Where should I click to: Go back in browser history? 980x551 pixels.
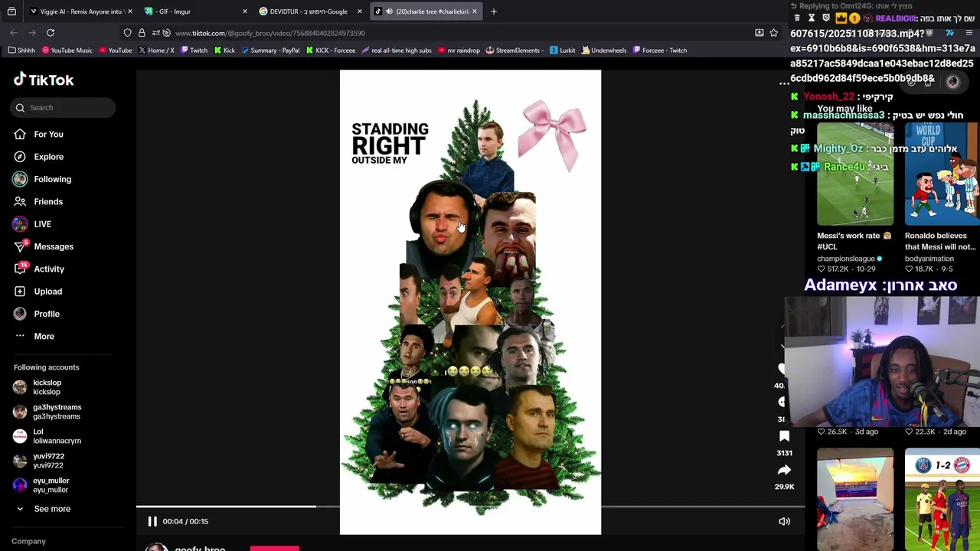pyautogui.click(x=14, y=33)
